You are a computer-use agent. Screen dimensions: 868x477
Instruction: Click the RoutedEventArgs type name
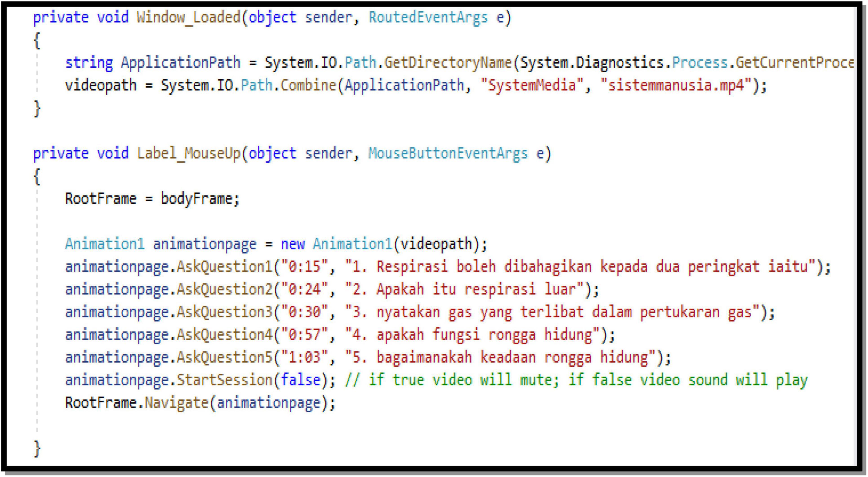[x=428, y=17]
